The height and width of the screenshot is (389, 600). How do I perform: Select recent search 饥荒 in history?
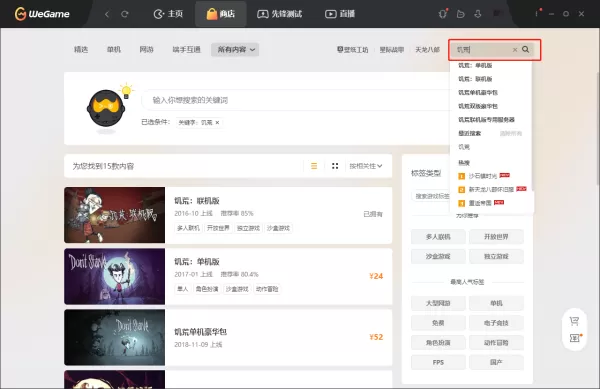(x=464, y=147)
